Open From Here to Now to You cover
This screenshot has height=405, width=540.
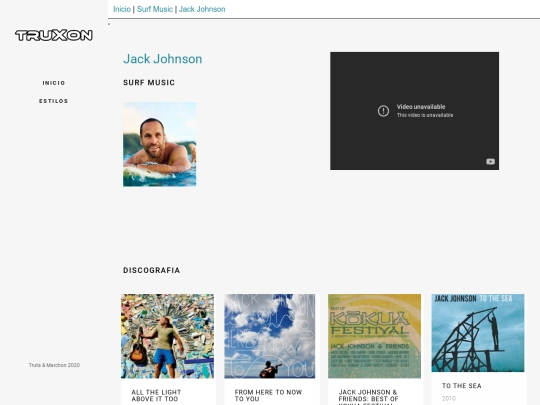[x=270, y=336]
